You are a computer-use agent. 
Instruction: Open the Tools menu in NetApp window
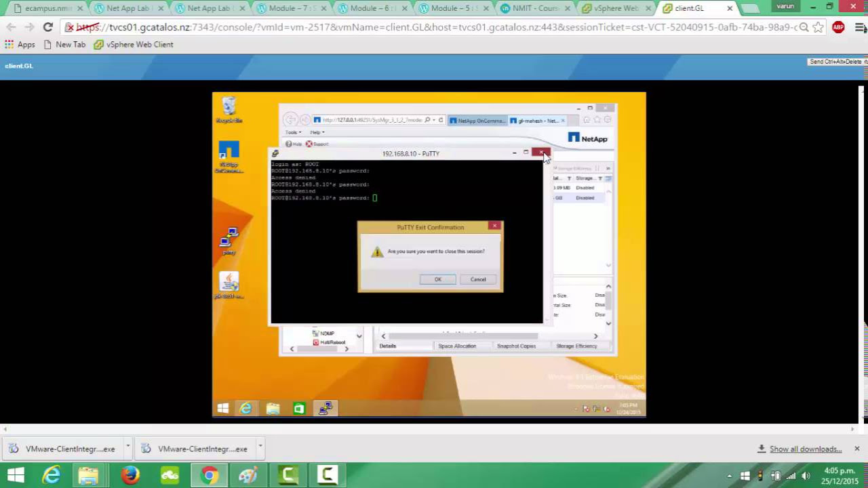[292, 132]
